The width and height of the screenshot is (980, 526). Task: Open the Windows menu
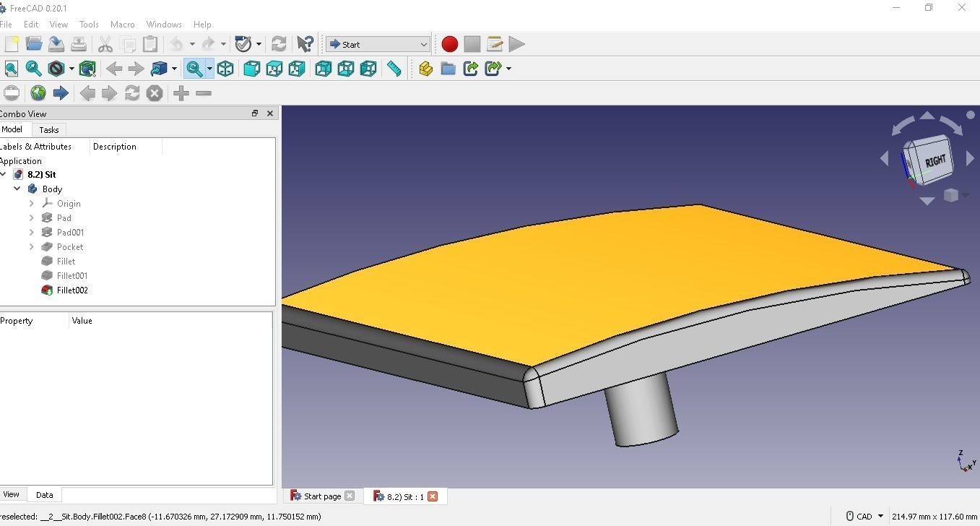[x=164, y=24]
